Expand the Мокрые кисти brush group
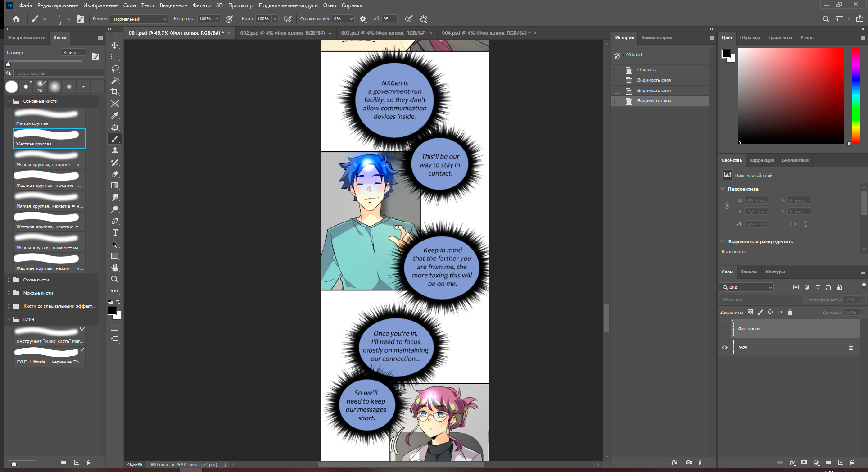The image size is (868, 472). coord(9,293)
